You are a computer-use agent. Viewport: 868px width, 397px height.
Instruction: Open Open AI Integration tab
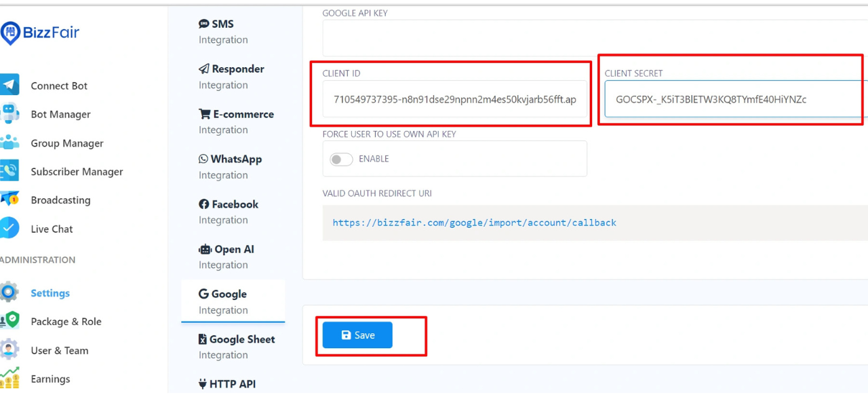(233, 257)
